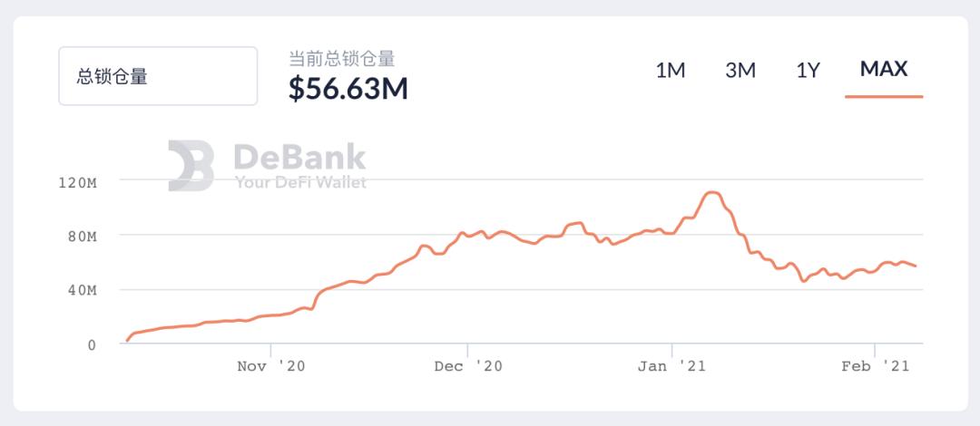The height and width of the screenshot is (426, 980).
Task: Click the 40M y-axis label
Action: pos(83,291)
